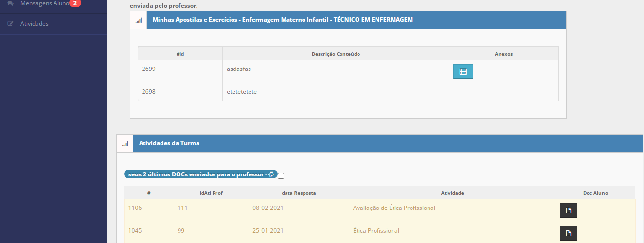
Task: Open the video attachment for row 2699
Action: 463,71
